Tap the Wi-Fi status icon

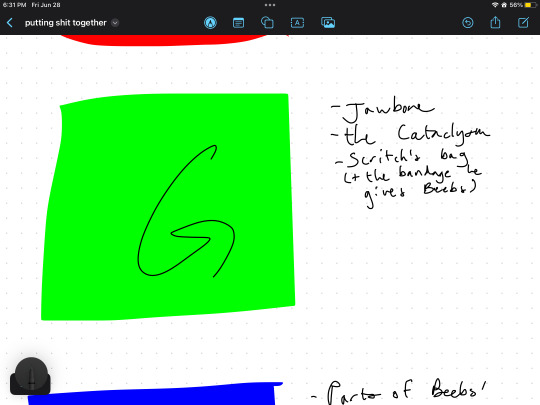point(495,5)
